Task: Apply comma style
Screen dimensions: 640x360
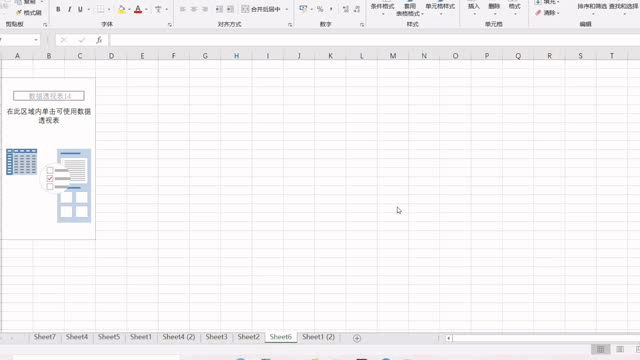Action: (331, 9)
